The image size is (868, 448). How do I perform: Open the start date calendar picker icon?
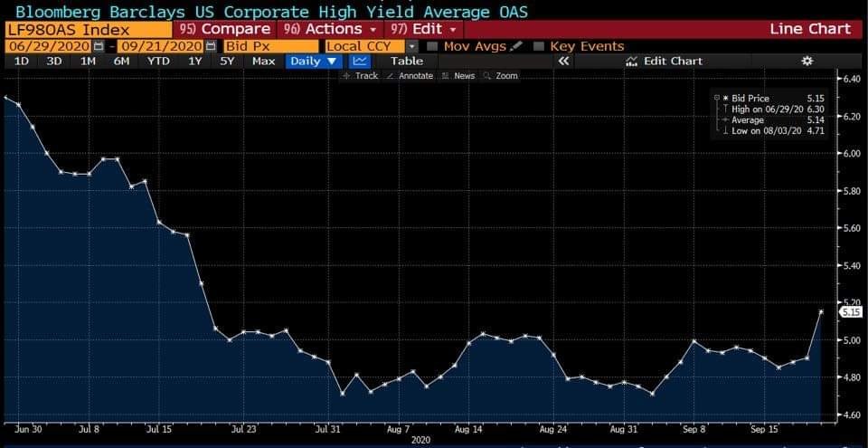pos(99,46)
